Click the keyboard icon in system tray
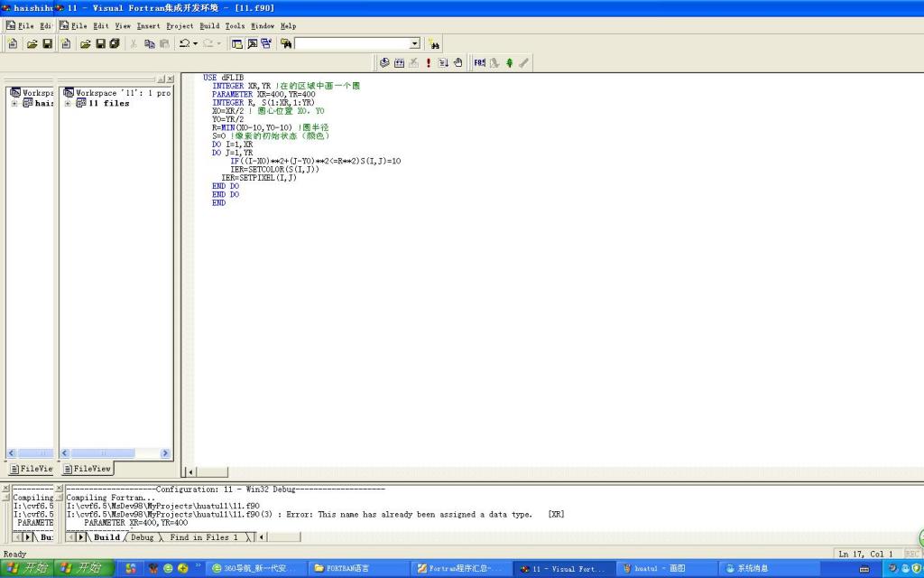This screenshot has width=924, height=578. (x=864, y=569)
